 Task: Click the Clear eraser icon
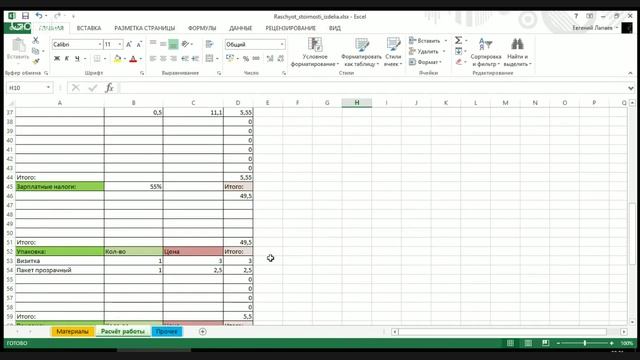coord(459,62)
